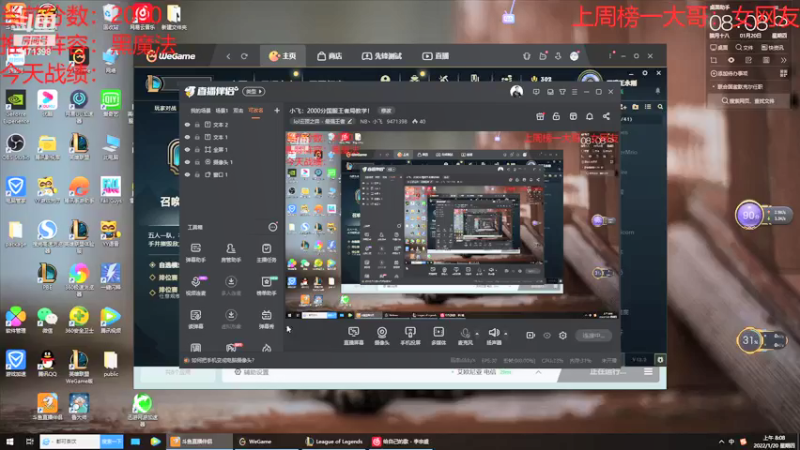Screen dimensions: 800x450
Task: Open WeGame 商店 tab
Action: tap(330, 56)
